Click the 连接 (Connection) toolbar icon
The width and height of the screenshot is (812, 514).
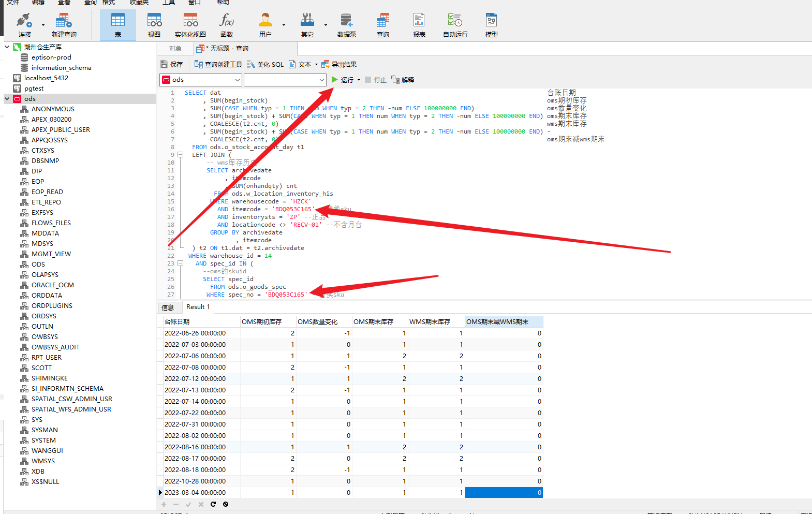point(24,24)
